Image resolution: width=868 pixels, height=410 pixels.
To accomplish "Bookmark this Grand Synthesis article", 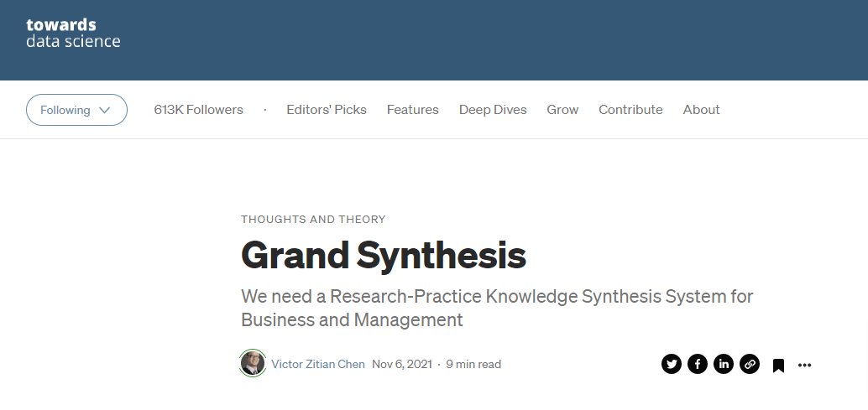I will (778, 365).
